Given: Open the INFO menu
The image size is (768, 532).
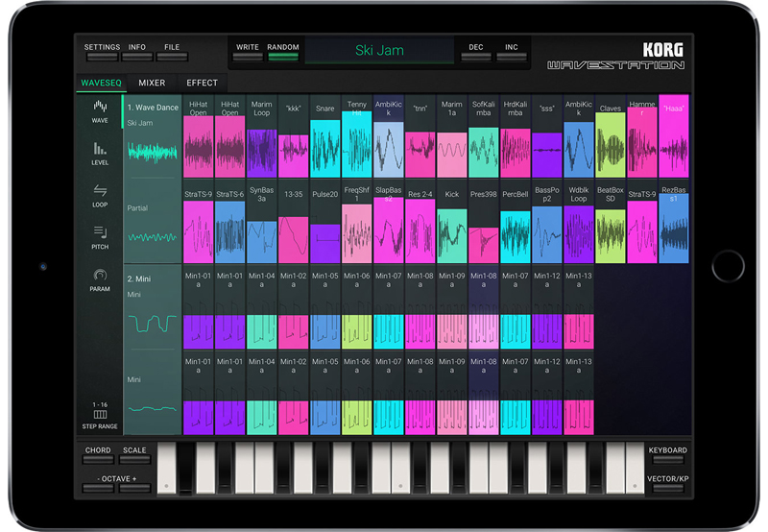Looking at the screenshot, I should (x=137, y=52).
